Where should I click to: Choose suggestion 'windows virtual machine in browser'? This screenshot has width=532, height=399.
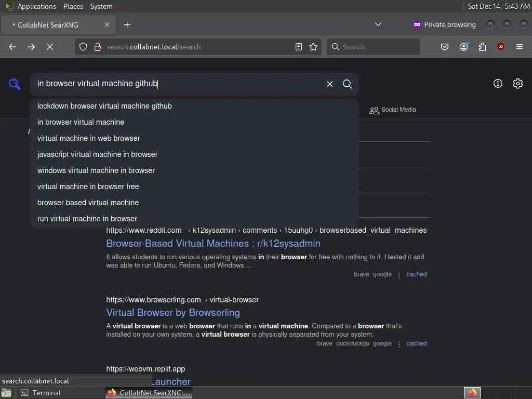194,170
